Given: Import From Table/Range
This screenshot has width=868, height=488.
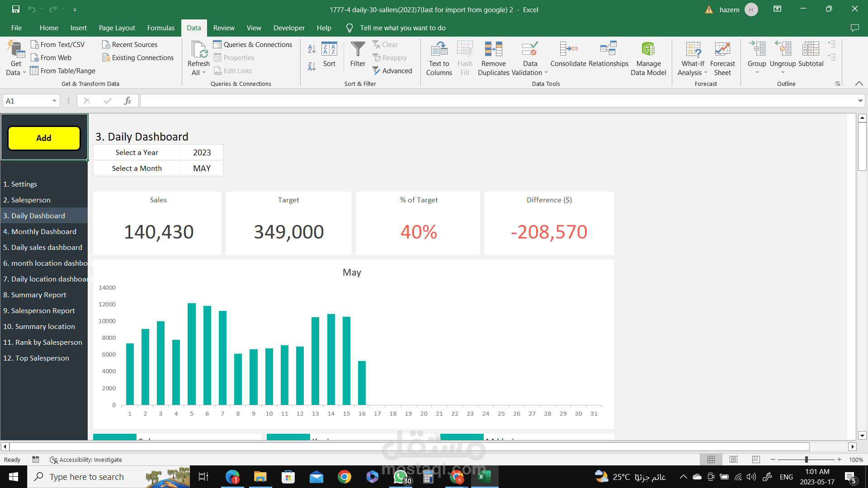Looking at the screenshot, I should point(62,70).
